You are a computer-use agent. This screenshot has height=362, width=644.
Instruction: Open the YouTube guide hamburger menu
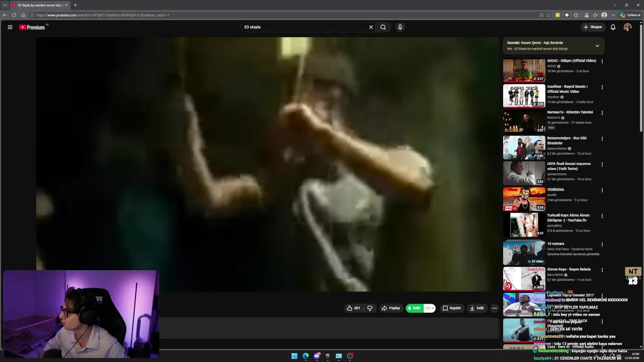click(x=10, y=27)
